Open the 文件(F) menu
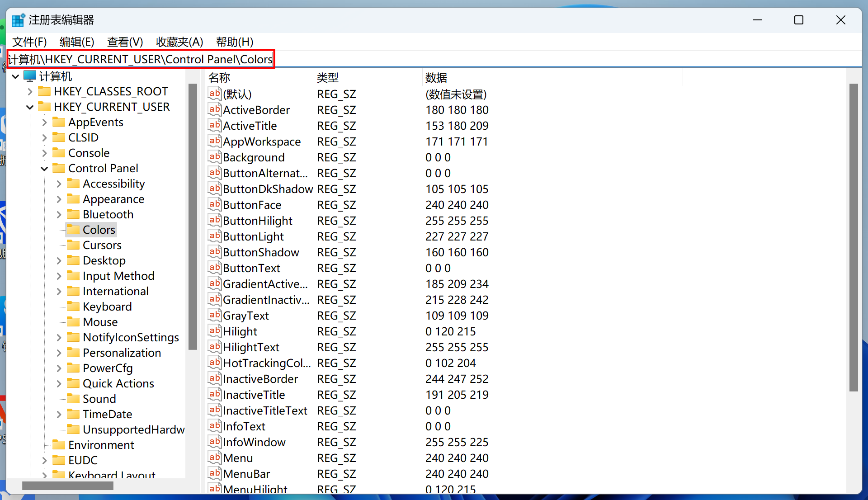The height and width of the screenshot is (500, 868). click(29, 42)
